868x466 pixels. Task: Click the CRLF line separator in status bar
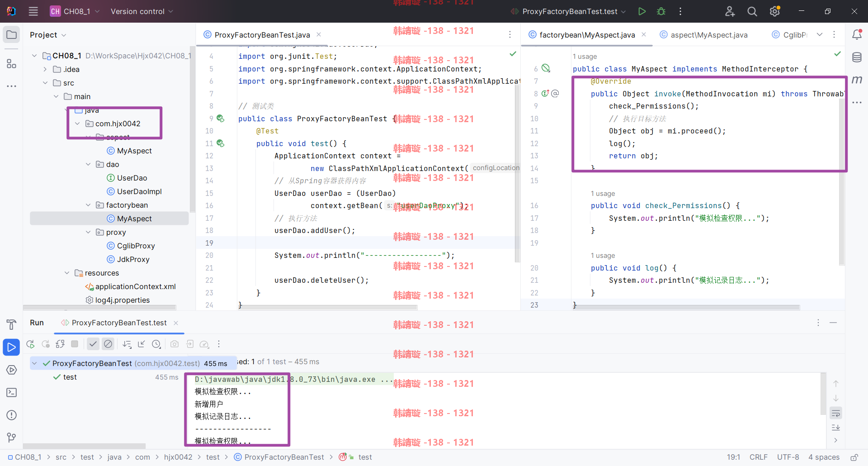(758, 457)
